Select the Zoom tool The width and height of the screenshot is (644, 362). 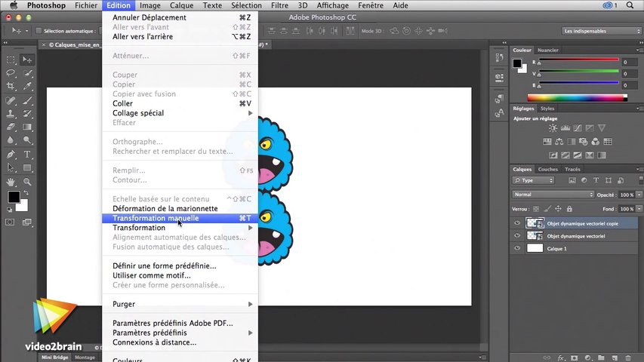pyautogui.click(x=27, y=182)
